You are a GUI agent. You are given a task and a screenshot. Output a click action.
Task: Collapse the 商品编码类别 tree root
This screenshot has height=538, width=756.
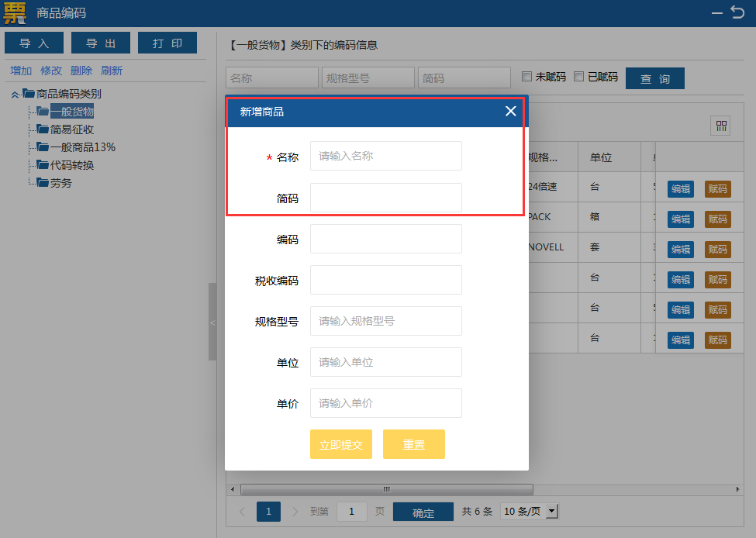15,95
